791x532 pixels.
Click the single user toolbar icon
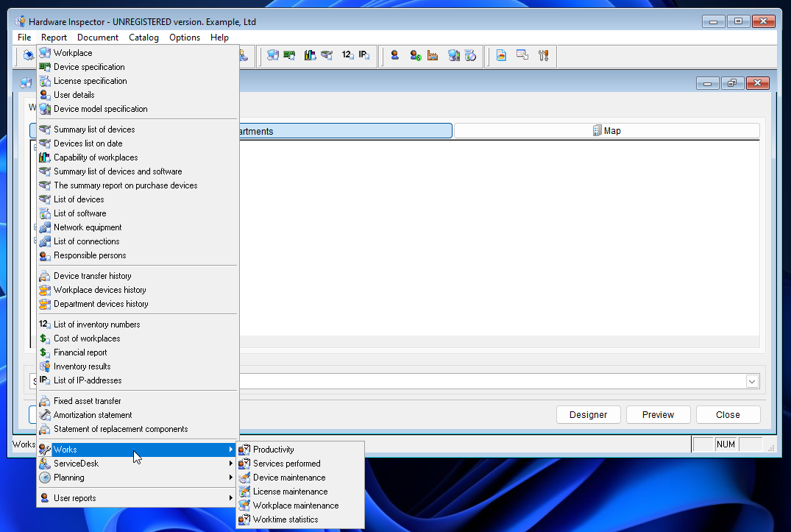pos(395,55)
